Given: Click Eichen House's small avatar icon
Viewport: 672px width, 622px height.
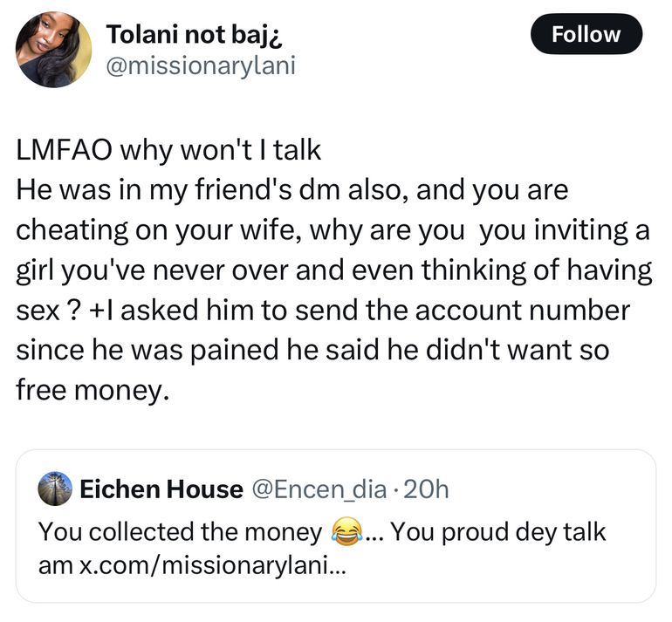Looking at the screenshot, I should pos(55,489).
